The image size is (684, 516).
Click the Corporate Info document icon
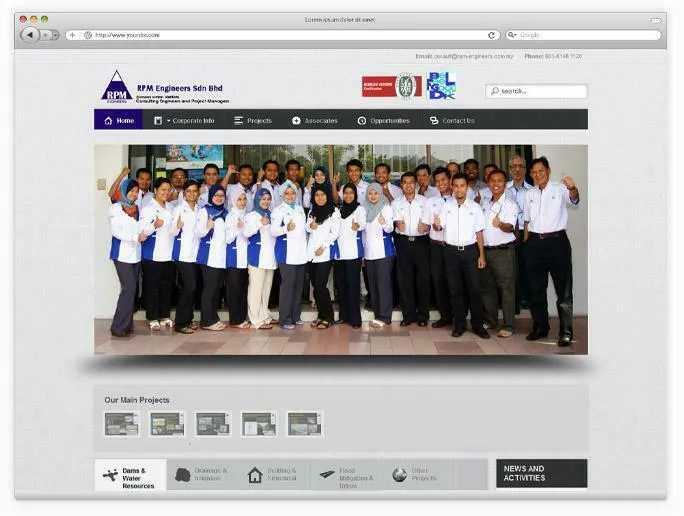pyautogui.click(x=158, y=120)
